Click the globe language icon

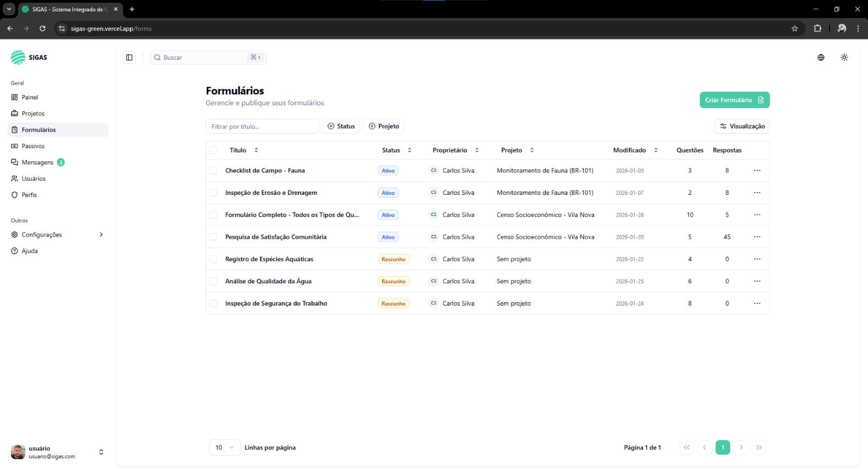pos(821,58)
